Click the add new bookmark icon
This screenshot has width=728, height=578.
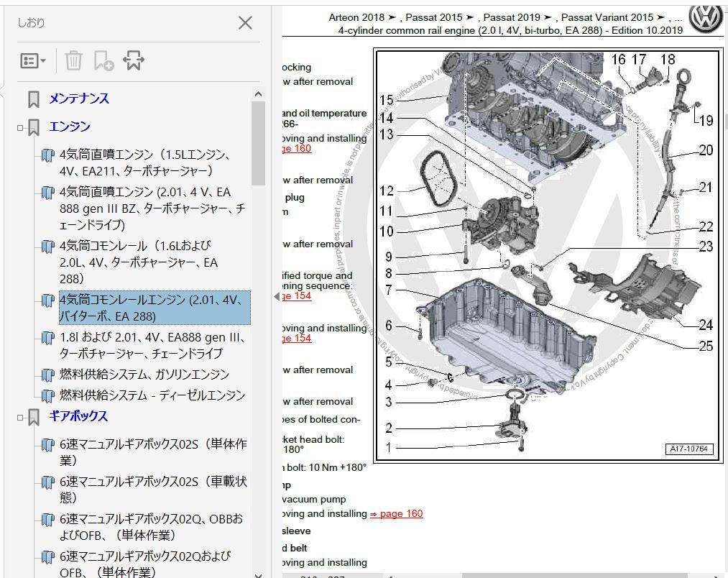click(x=103, y=61)
